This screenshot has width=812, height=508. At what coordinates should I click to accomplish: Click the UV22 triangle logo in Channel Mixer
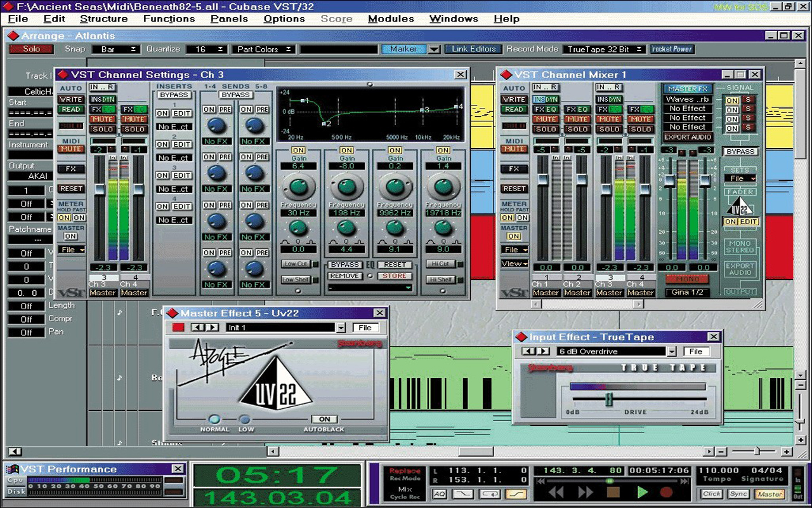(x=740, y=206)
